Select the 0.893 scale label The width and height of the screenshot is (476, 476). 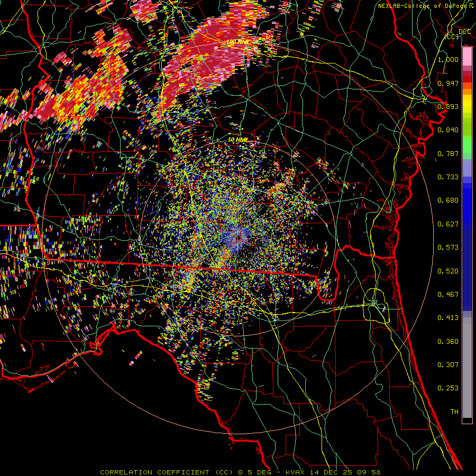point(448,106)
